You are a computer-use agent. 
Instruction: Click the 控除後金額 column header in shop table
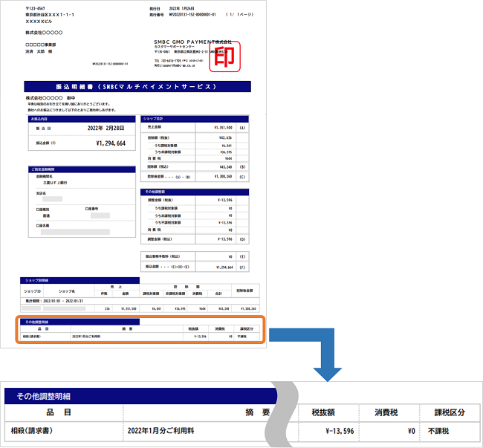pyautogui.click(x=245, y=290)
